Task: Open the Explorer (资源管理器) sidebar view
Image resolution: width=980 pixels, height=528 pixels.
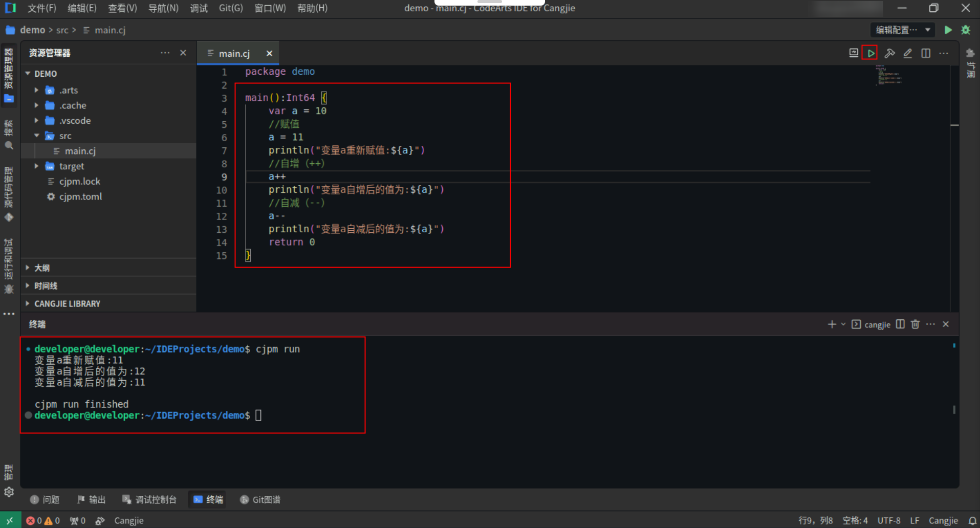Action: pos(9,75)
